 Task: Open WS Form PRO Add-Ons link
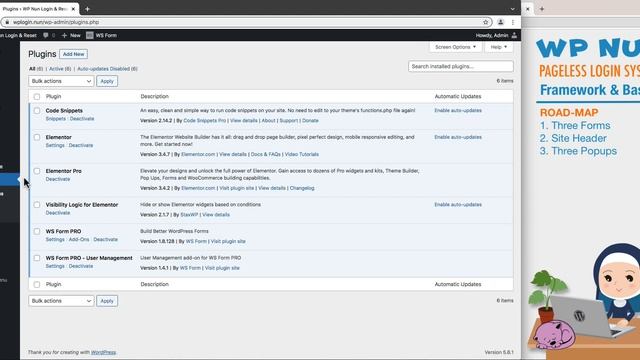pyautogui.click(x=79, y=240)
